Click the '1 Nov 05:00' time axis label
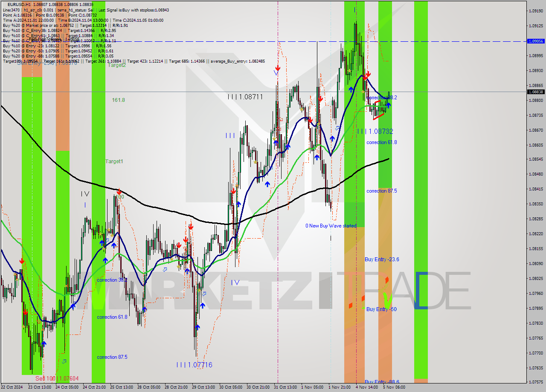Screen dimensions: 546x392 [x=312, y=387]
